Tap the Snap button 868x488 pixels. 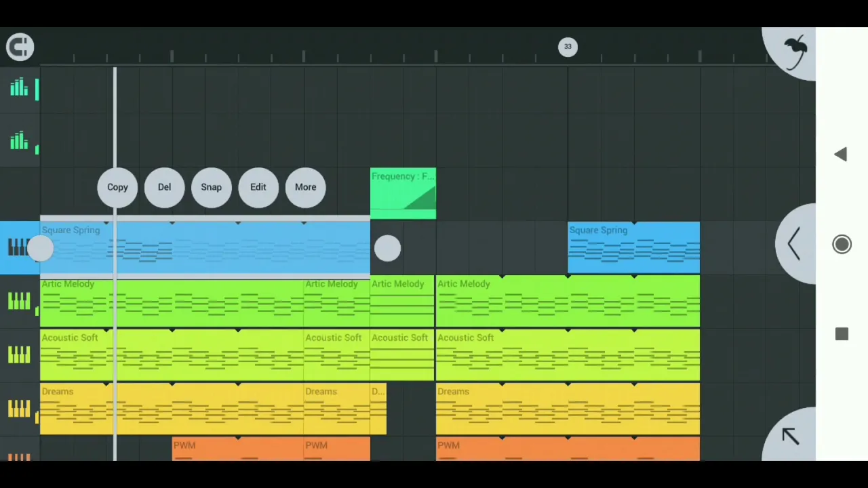coord(211,187)
